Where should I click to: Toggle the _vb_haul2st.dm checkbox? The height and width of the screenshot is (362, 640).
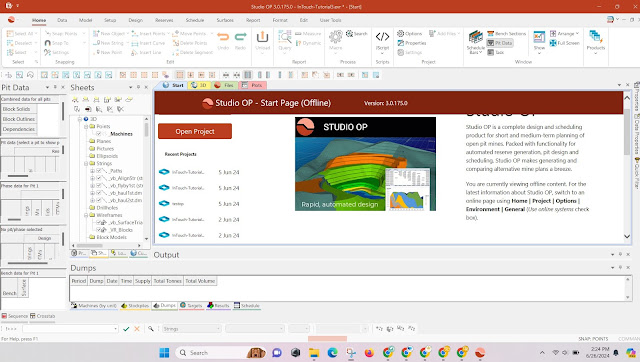[x=98, y=200]
